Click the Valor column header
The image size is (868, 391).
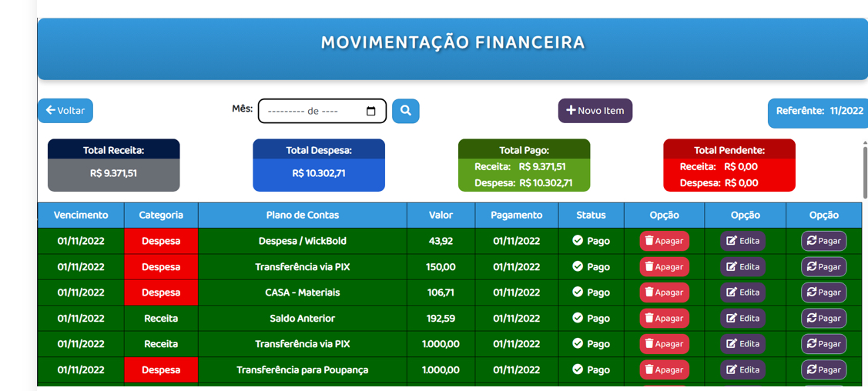pos(441,216)
